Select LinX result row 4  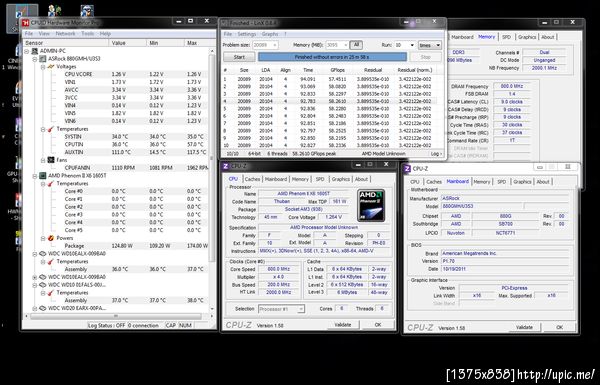tap(329, 101)
